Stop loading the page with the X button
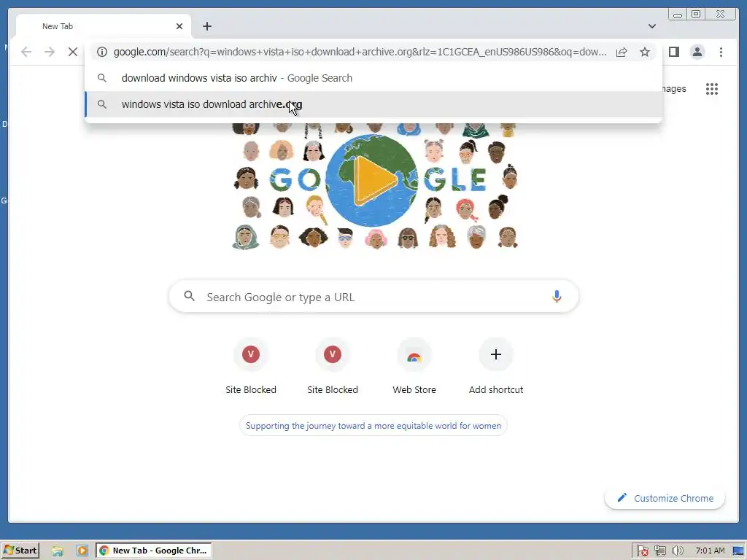The image size is (747, 560). pos(73,52)
